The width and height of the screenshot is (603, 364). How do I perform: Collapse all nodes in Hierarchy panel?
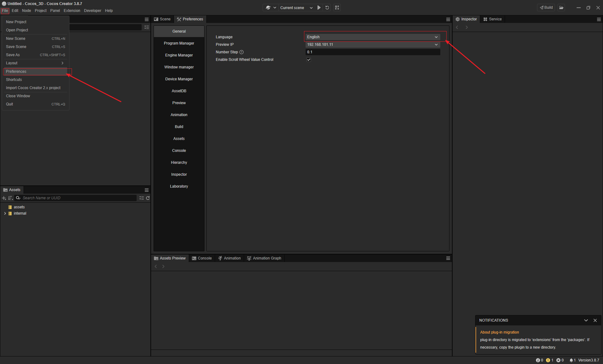pos(147,27)
